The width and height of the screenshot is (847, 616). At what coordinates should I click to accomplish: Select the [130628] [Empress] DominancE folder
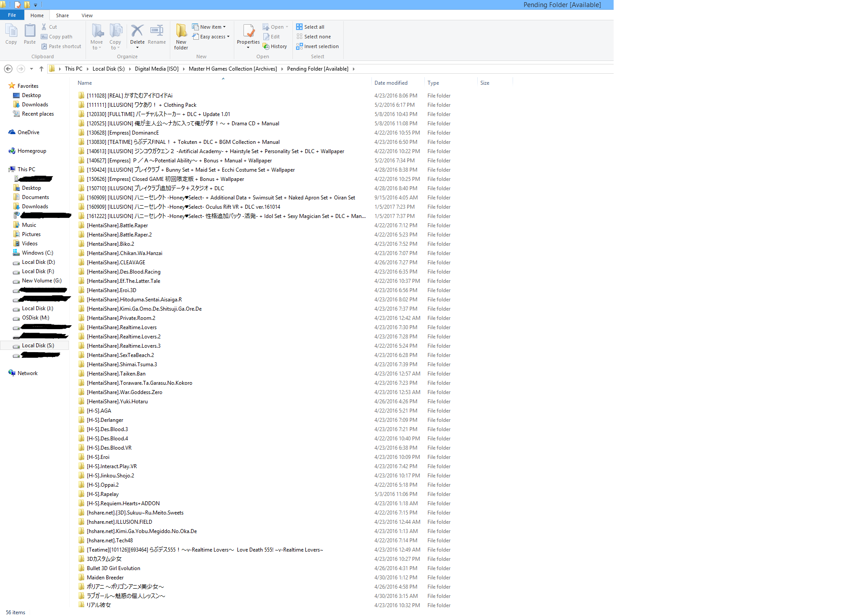coord(123,133)
